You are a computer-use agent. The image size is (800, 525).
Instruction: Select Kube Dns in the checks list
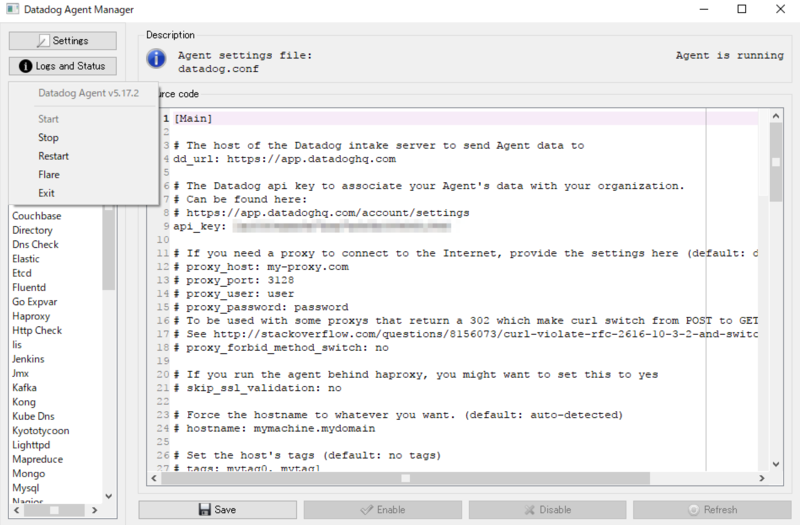[33, 416]
